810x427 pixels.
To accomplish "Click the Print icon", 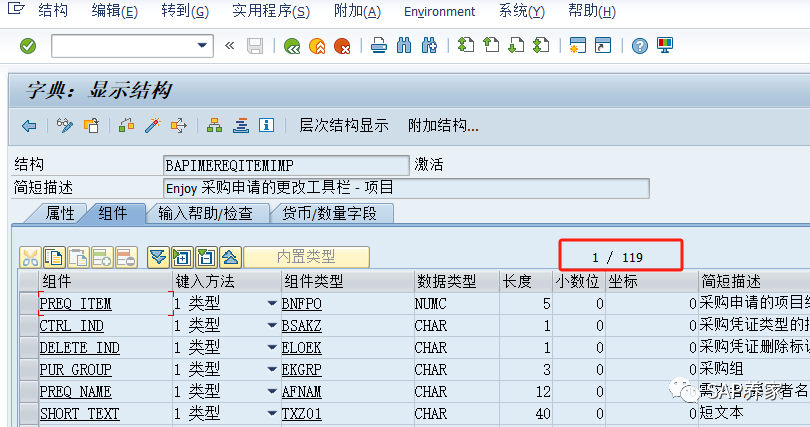I will [x=379, y=46].
